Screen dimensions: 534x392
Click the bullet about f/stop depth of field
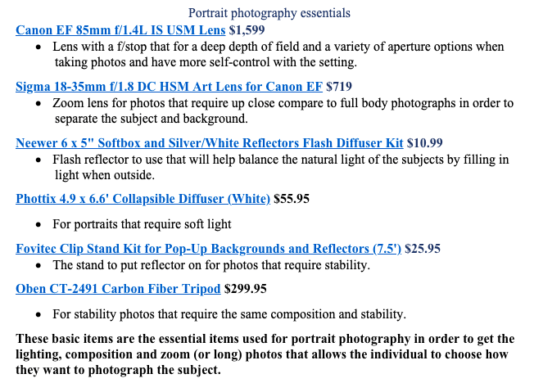point(278,55)
